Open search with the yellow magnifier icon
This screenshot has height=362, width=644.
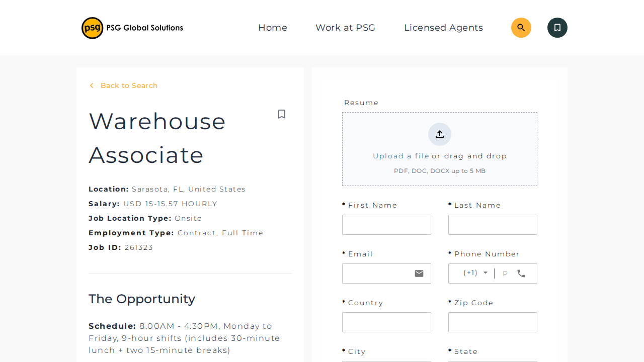click(521, 28)
